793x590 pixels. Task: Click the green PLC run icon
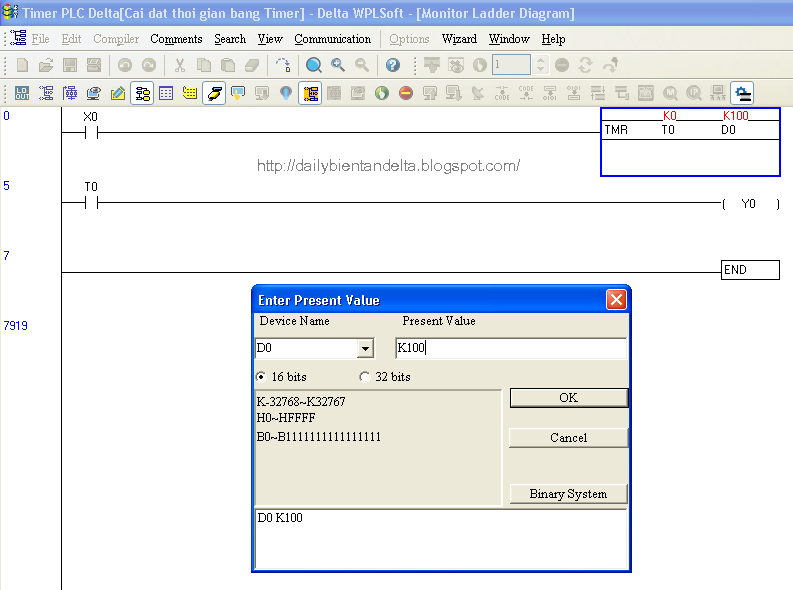tap(382, 93)
